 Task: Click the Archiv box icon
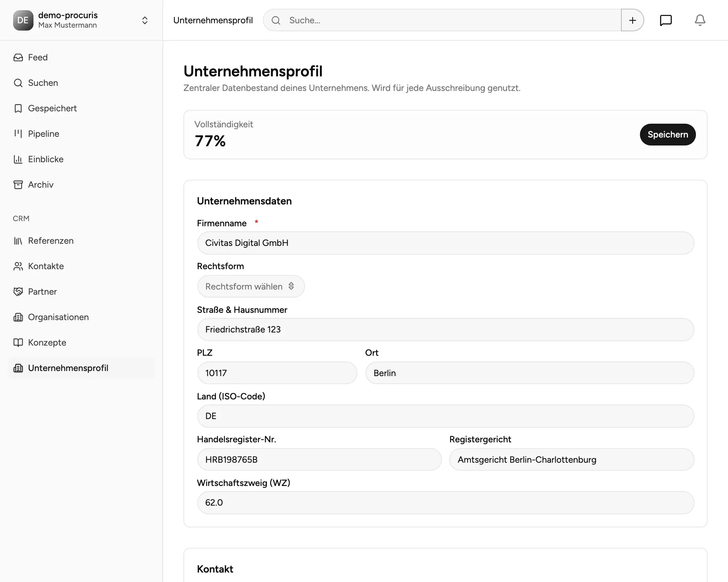(x=18, y=185)
